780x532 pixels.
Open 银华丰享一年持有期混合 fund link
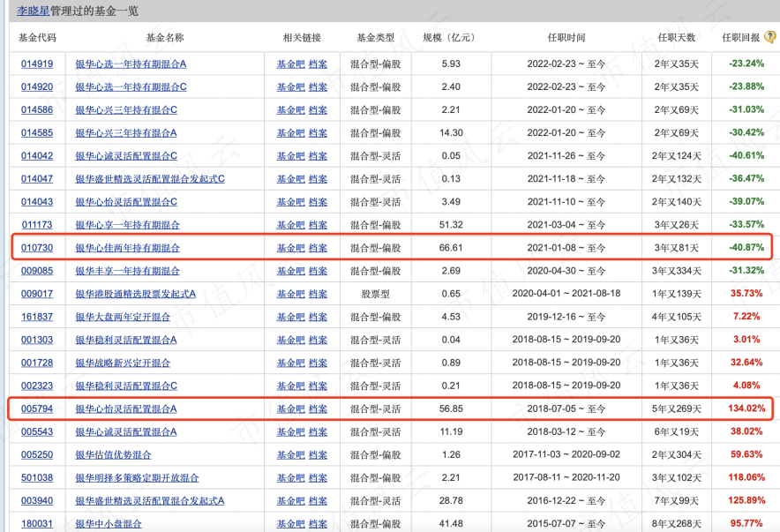pyautogui.click(x=127, y=271)
